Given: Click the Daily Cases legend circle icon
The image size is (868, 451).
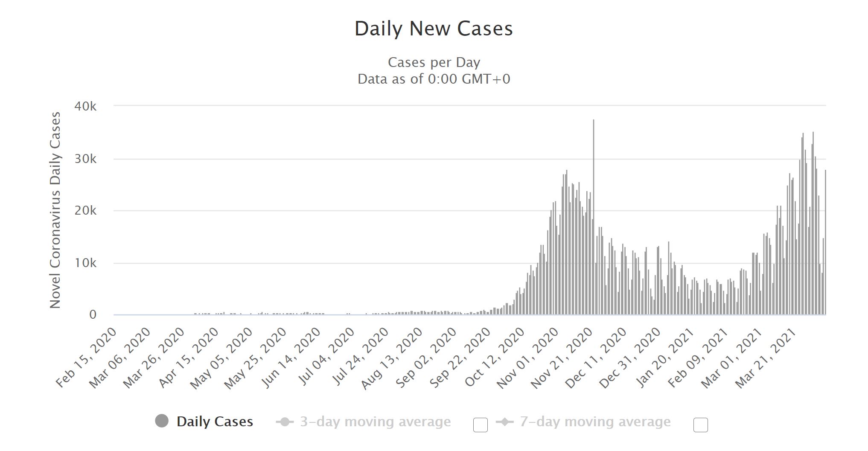Looking at the screenshot, I should click(162, 421).
